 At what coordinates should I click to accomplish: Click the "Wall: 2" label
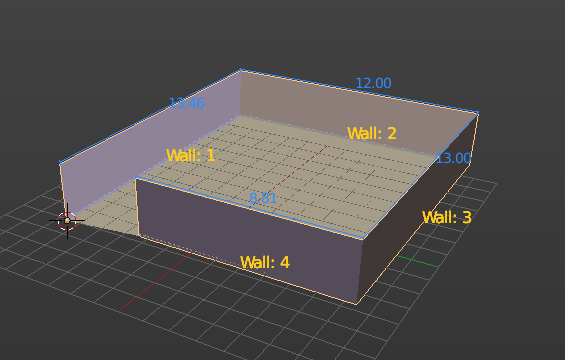(x=372, y=133)
